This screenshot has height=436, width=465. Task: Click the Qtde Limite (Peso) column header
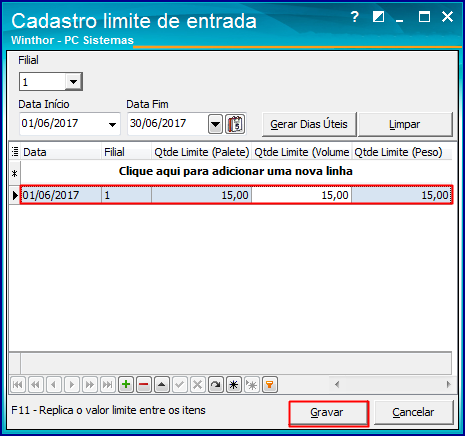click(x=402, y=152)
